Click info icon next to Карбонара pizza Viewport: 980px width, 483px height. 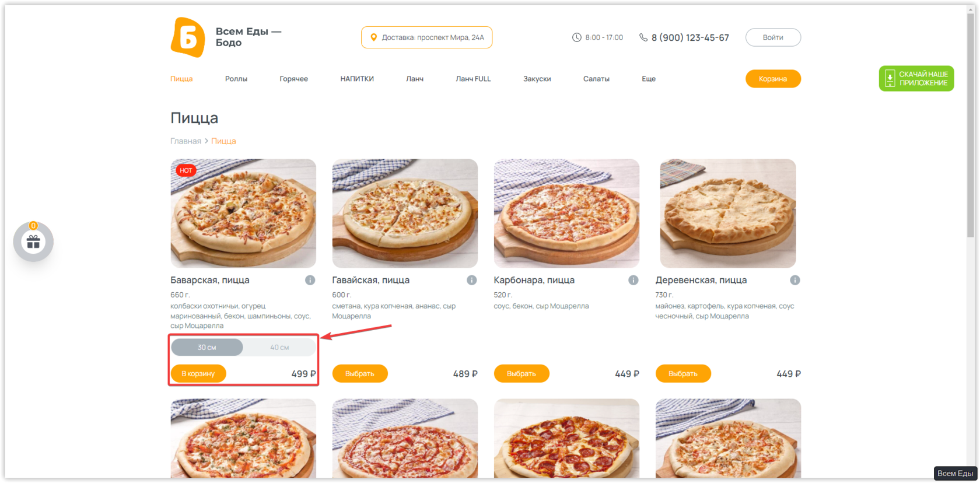[633, 280]
